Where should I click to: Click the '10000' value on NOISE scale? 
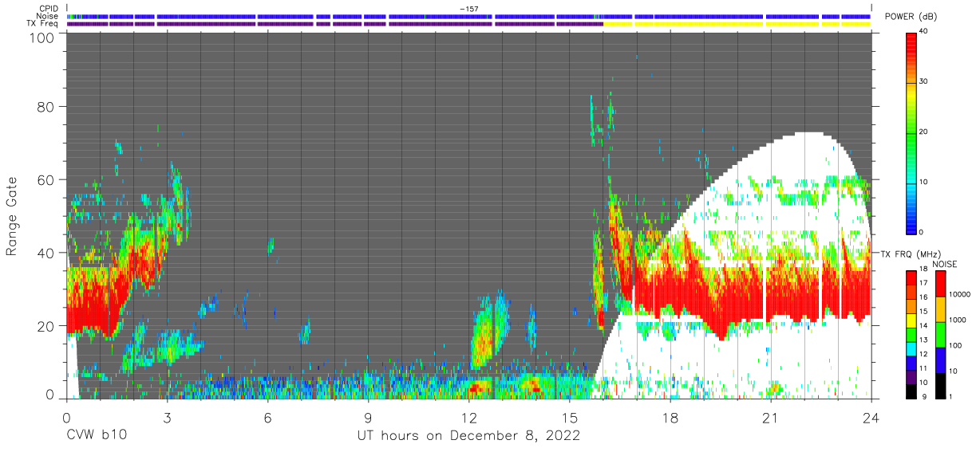click(960, 294)
